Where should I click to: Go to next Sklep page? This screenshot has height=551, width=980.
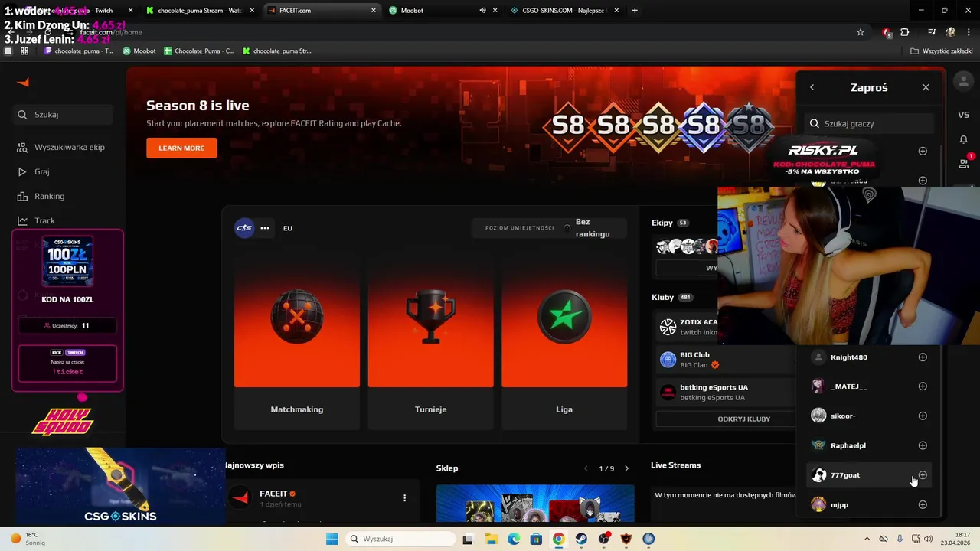pyautogui.click(x=626, y=468)
